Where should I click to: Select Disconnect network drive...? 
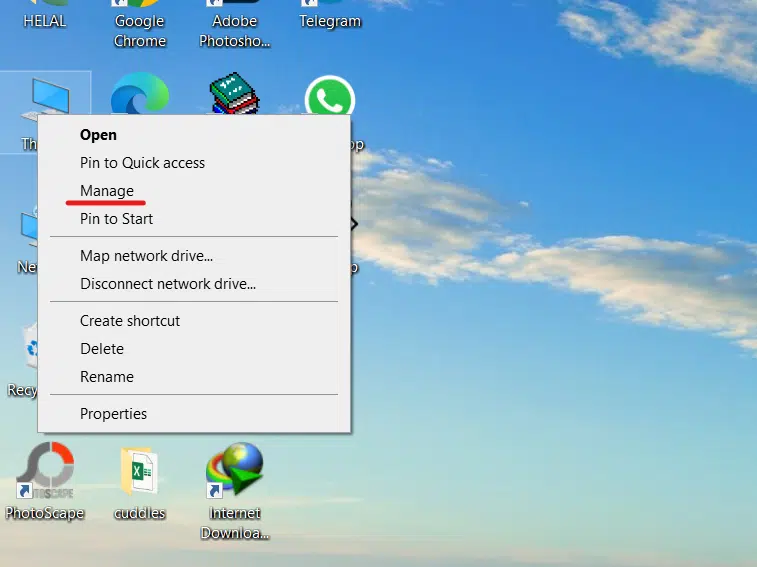(x=168, y=284)
